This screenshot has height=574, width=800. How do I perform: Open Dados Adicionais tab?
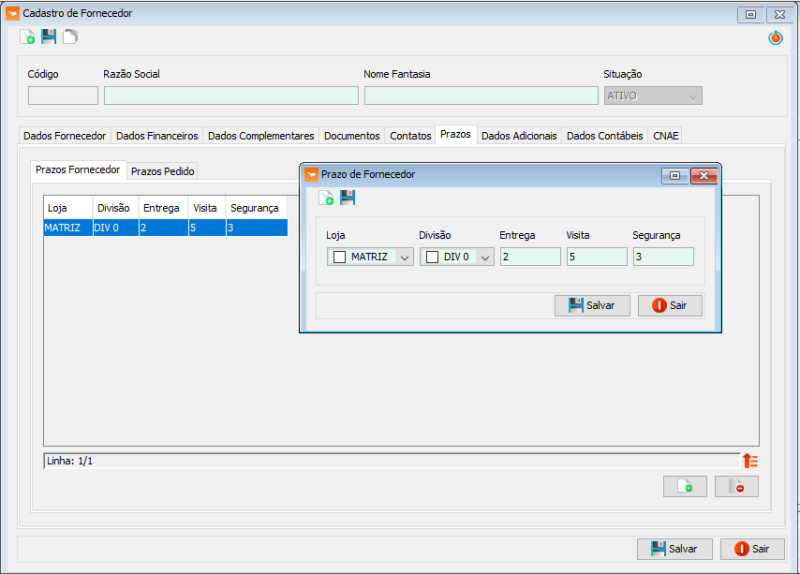click(519, 136)
